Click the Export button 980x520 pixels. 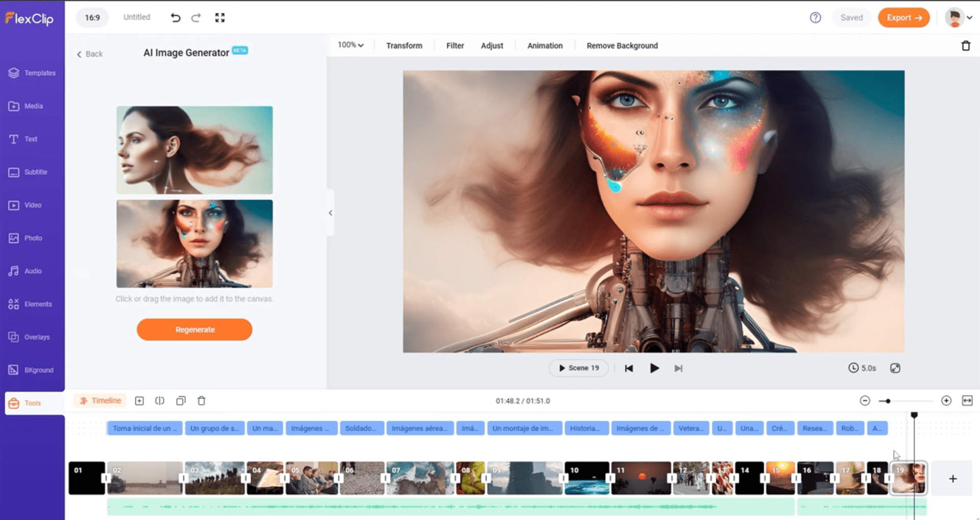(903, 18)
